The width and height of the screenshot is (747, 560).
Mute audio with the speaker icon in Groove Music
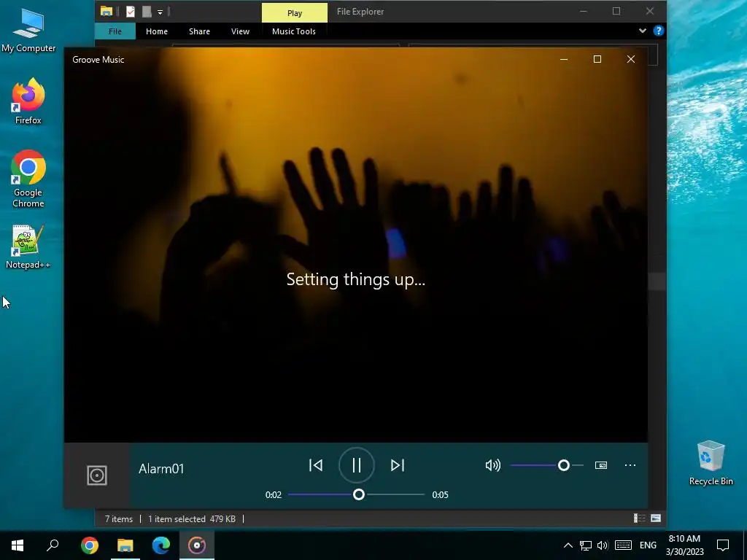click(492, 465)
